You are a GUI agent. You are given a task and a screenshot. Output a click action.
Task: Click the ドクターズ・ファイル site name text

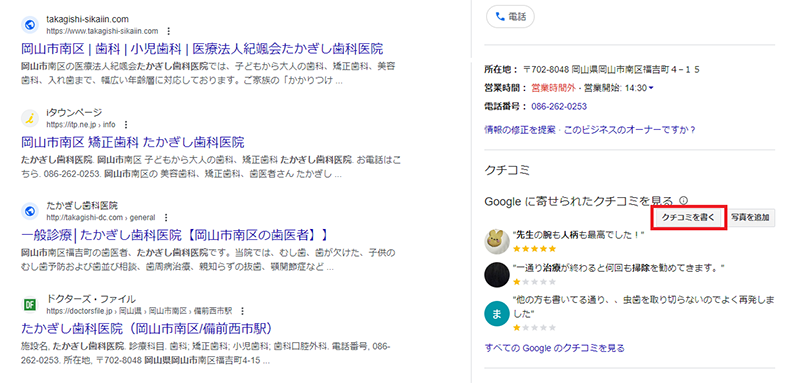(x=91, y=299)
